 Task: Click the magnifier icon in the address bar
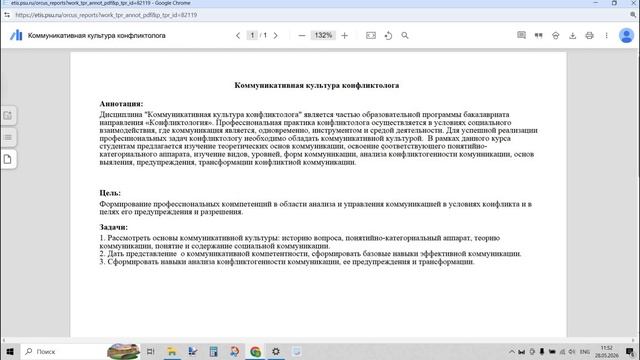633,15
